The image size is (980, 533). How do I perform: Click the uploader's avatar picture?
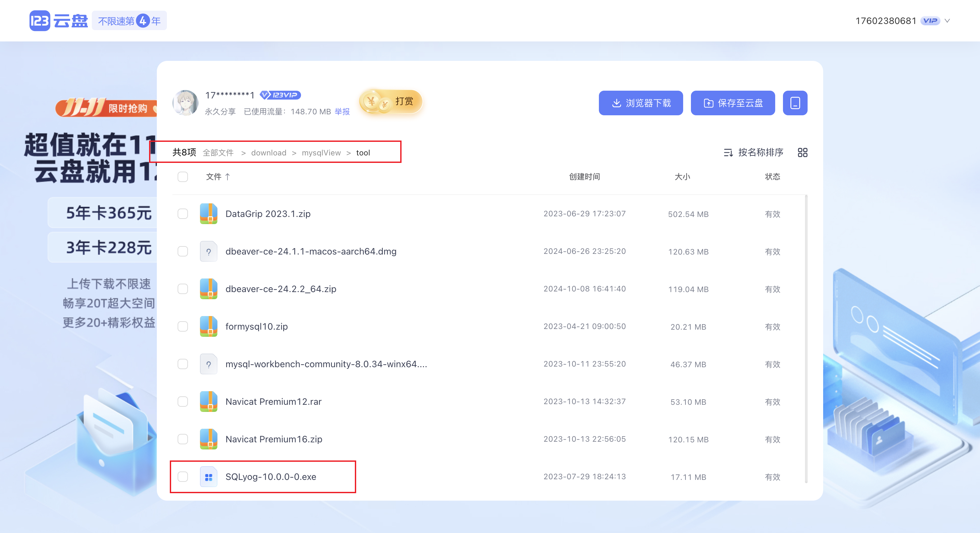[x=185, y=102]
